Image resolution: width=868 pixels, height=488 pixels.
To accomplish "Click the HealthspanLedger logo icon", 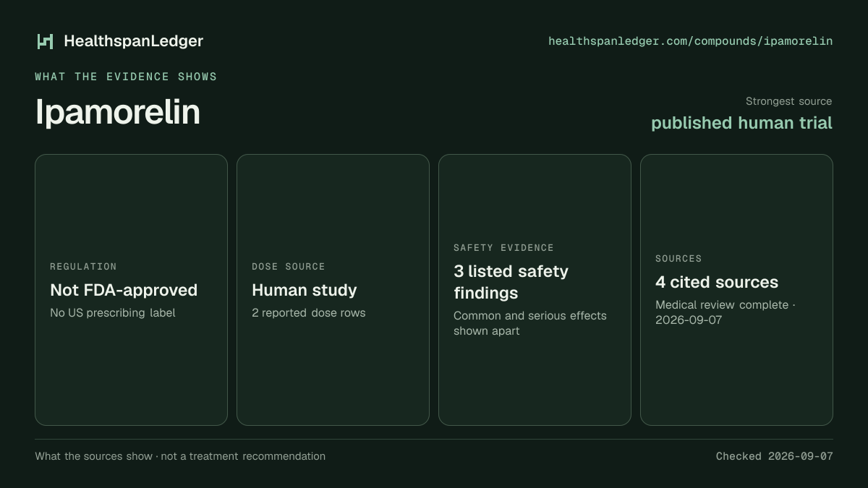I will coord(46,41).
